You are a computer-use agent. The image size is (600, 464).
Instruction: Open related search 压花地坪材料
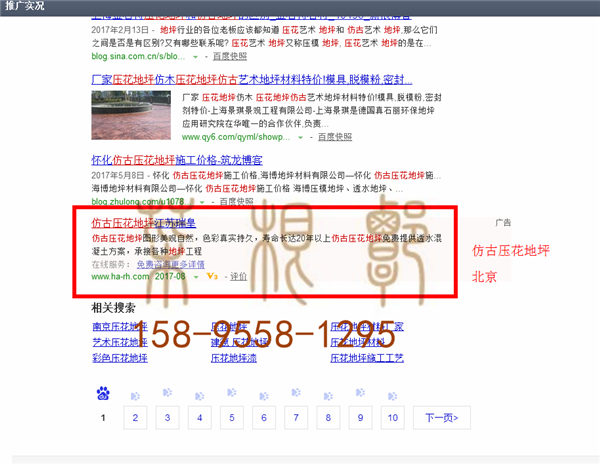pos(357,342)
